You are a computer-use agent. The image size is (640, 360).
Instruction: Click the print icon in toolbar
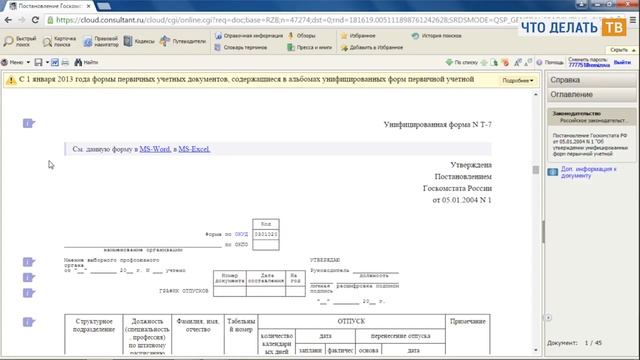(x=65, y=62)
